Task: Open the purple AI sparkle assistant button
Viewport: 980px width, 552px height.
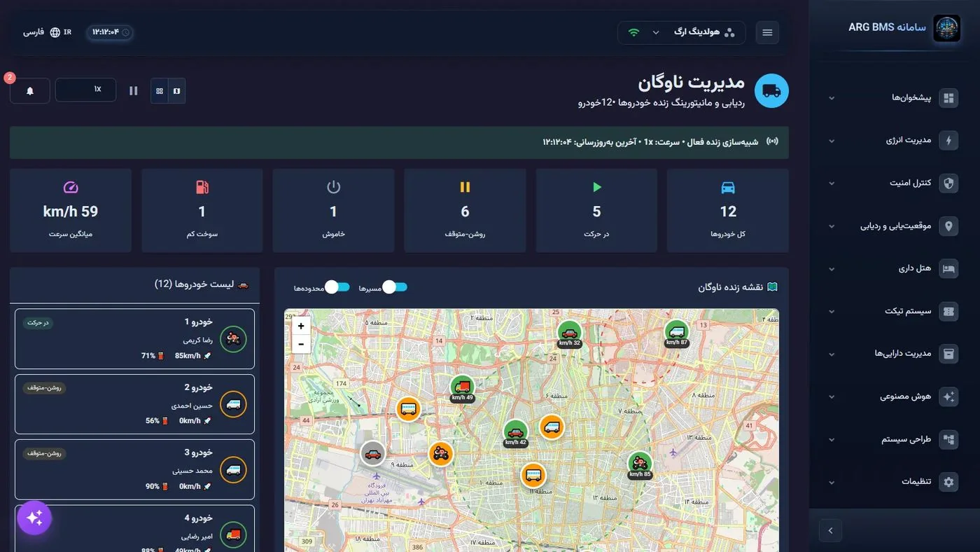Action: 34,518
